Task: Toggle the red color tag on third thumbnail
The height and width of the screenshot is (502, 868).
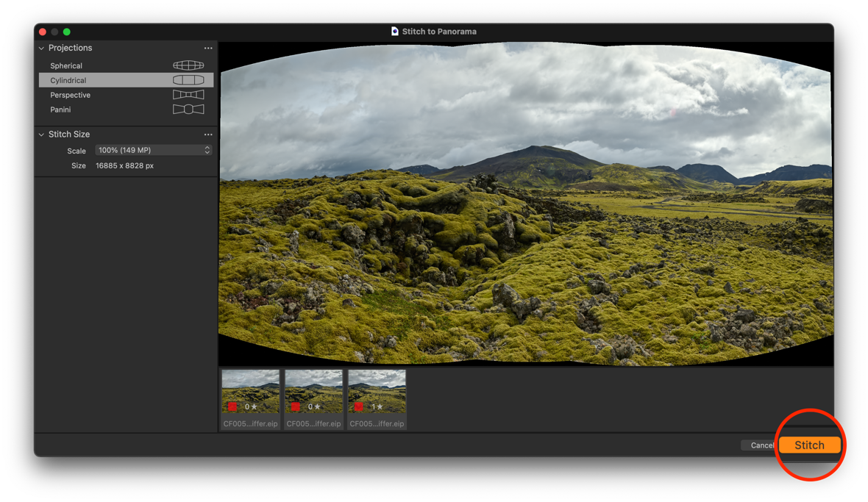Action: coord(359,406)
